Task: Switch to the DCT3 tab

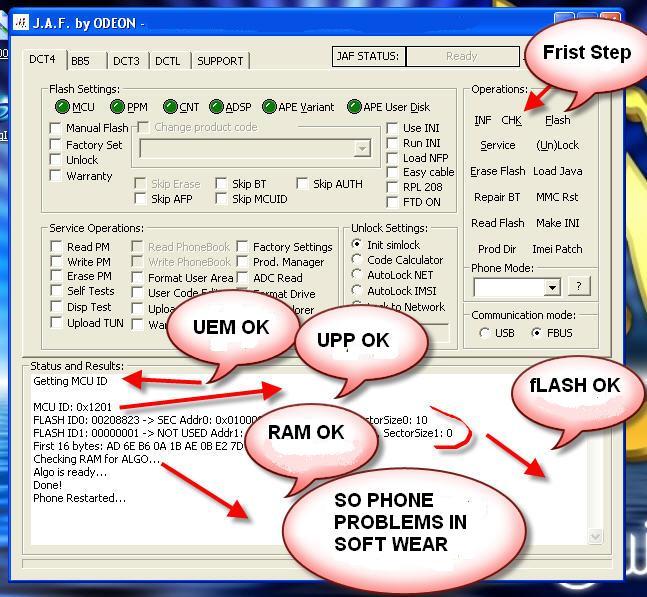Action: click(x=126, y=61)
